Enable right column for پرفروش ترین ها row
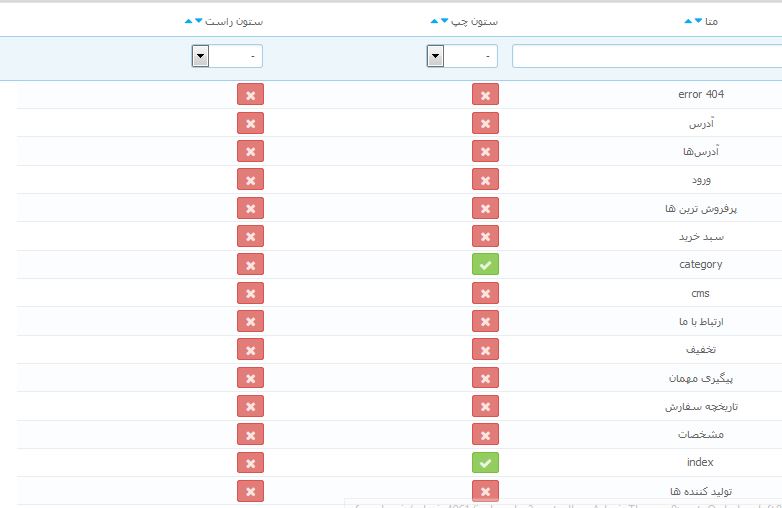The width and height of the screenshot is (782, 508). (x=250, y=208)
